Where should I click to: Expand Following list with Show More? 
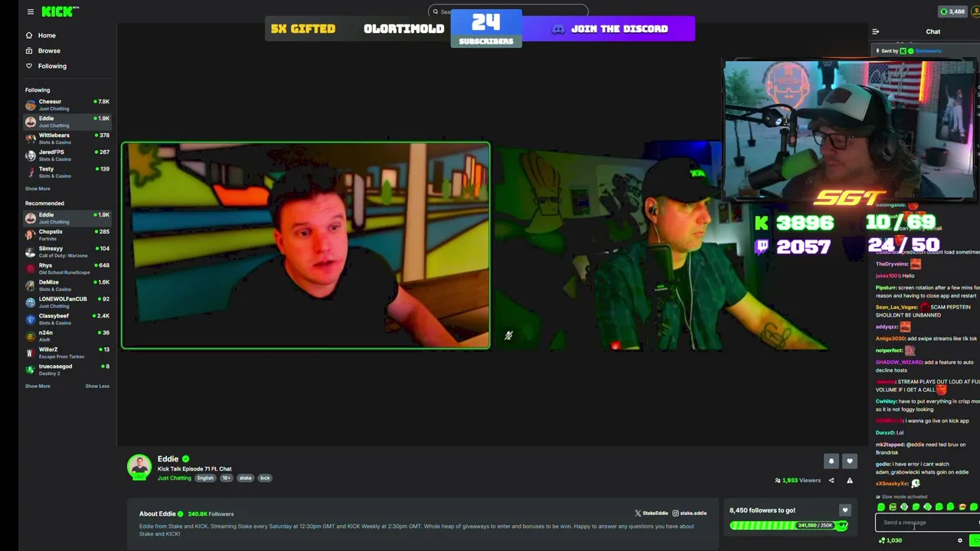tap(38, 188)
